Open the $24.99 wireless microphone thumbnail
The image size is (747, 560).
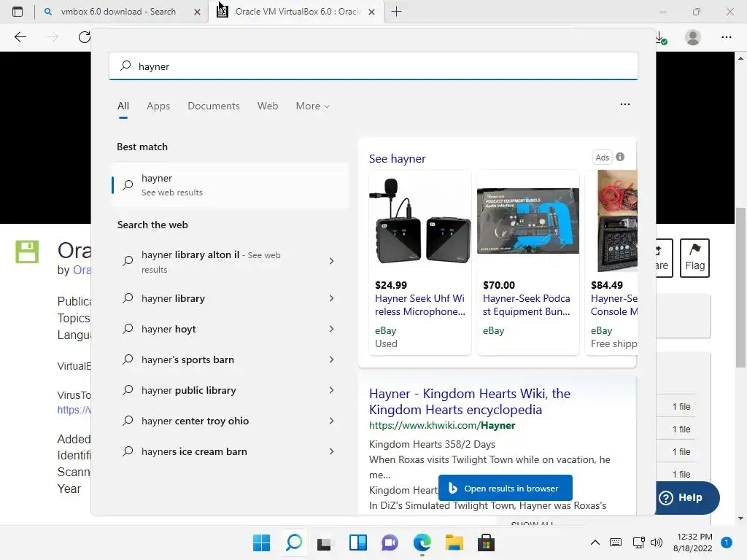click(420, 222)
